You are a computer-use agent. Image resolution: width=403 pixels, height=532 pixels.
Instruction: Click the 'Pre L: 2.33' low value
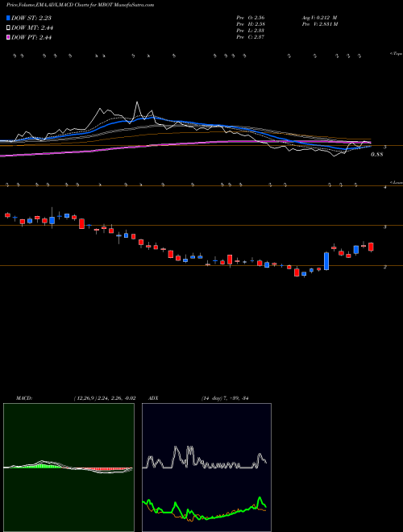pyautogui.click(x=251, y=31)
